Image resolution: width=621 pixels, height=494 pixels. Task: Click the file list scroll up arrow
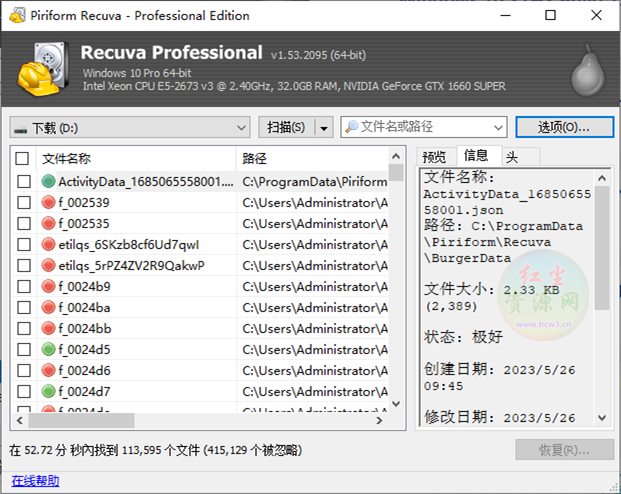pos(396,156)
